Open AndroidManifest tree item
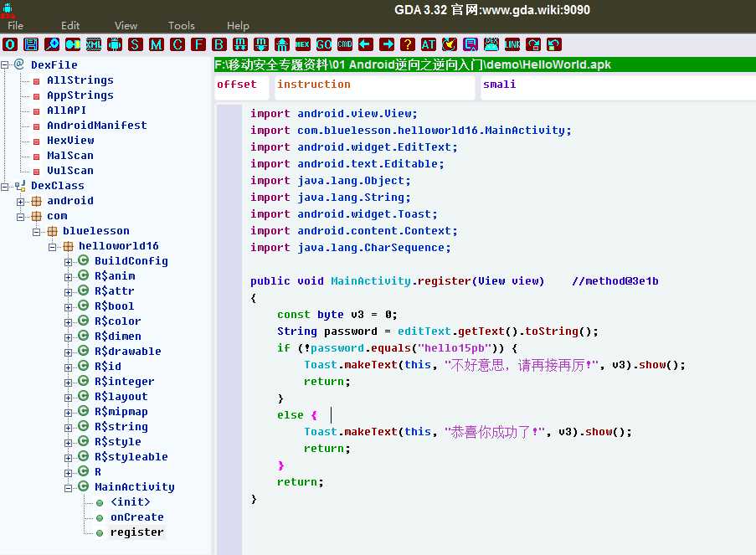756x555 pixels. coord(97,126)
